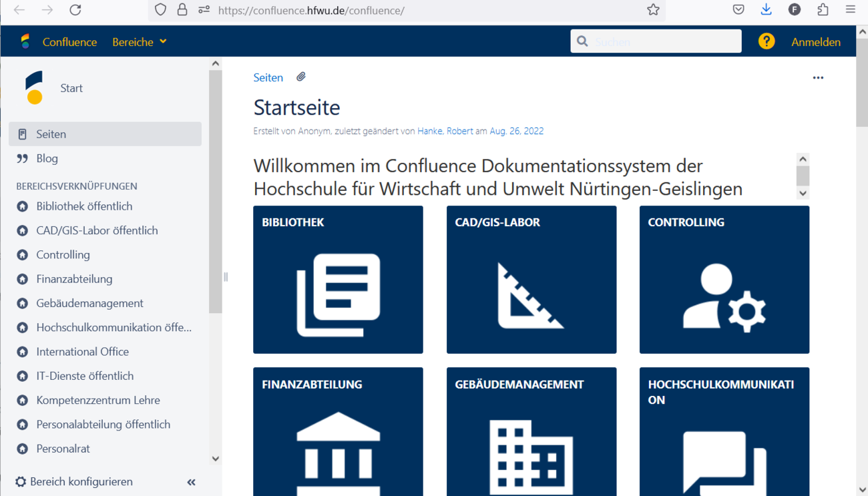Click the tracking protection shield icon
Viewport: 868px width, 496px height.
[160, 10]
